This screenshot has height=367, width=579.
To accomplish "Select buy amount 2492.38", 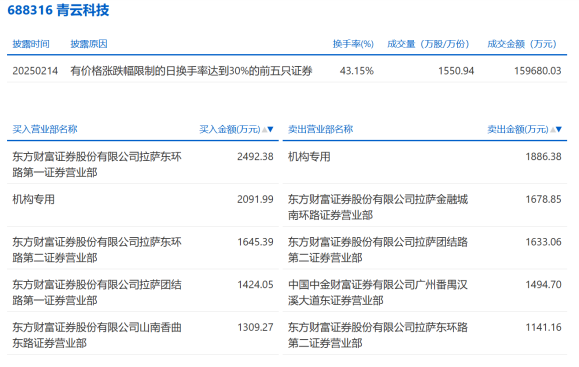I will tap(255, 157).
